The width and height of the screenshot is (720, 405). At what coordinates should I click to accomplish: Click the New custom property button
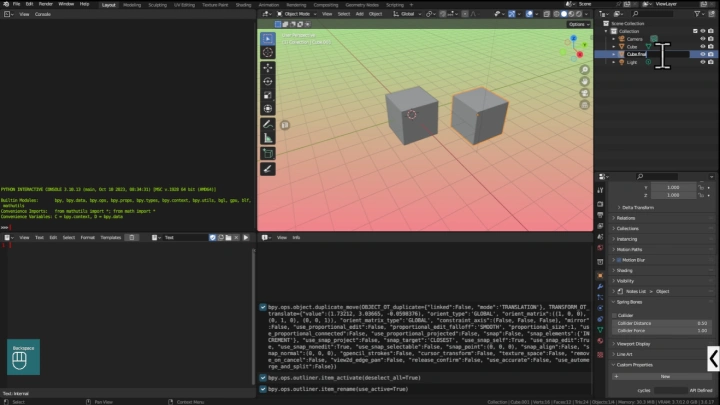click(x=665, y=376)
